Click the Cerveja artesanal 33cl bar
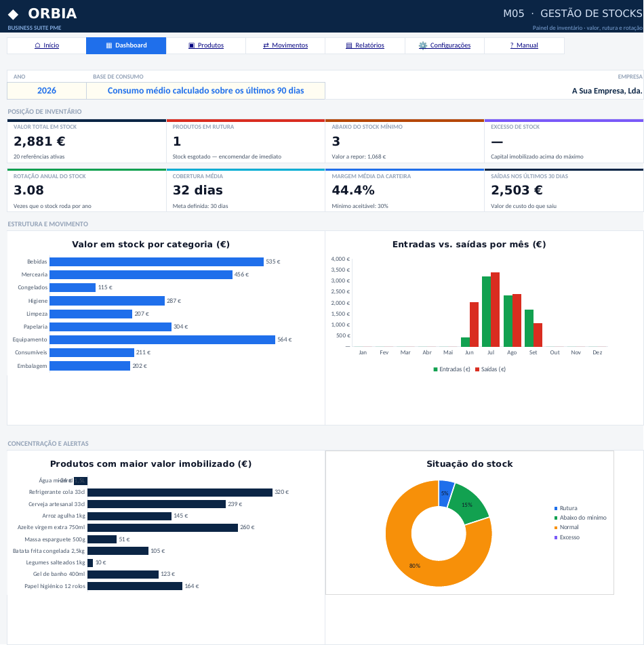Viewport: 644px width, 645px height. click(157, 504)
